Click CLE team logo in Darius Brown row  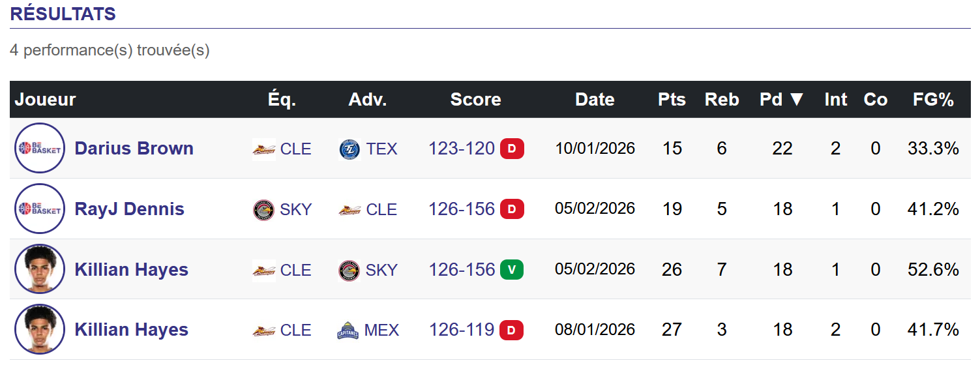click(x=263, y=149)
